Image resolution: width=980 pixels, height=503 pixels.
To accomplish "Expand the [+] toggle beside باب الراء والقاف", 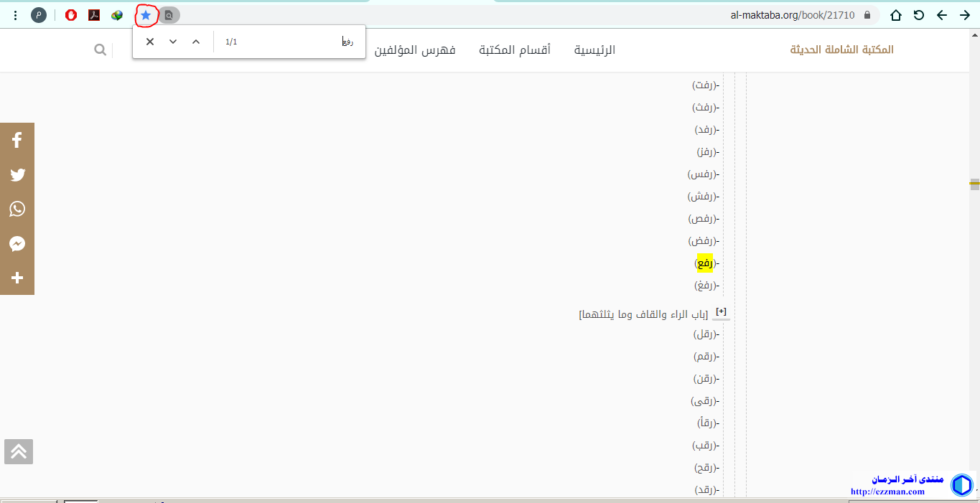I will (722, 311).
